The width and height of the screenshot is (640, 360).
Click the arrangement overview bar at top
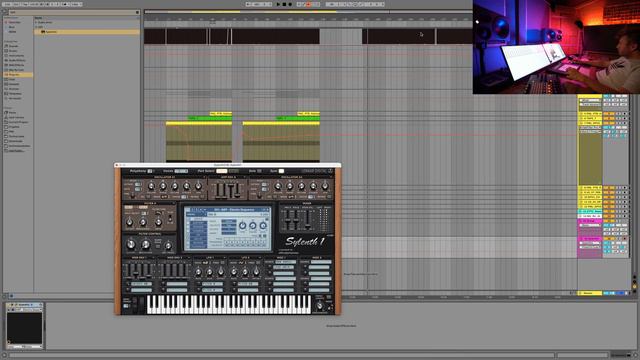tap(308, 12)
